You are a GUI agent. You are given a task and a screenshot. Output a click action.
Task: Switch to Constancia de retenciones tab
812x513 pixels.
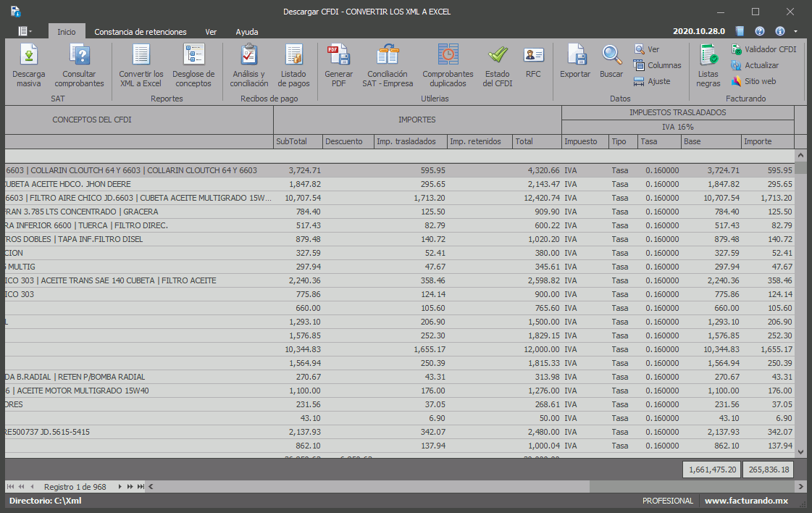tap(141, 32)
